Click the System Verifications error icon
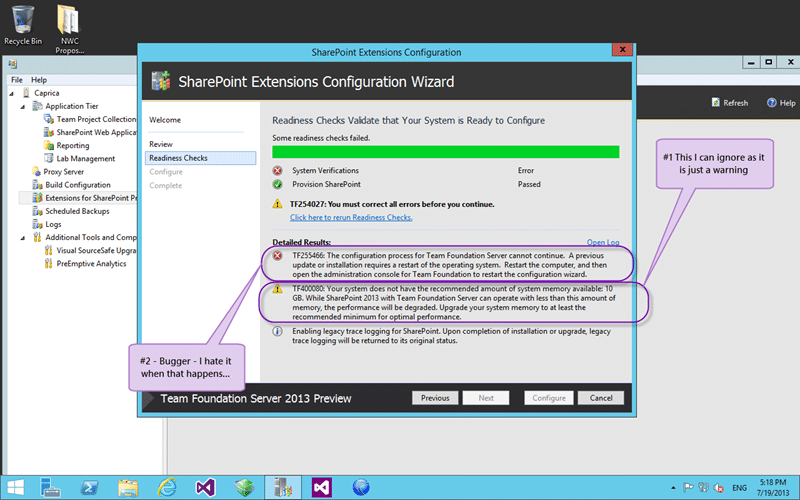Screen dimensions: 800x500 click(x=278, y=170)
